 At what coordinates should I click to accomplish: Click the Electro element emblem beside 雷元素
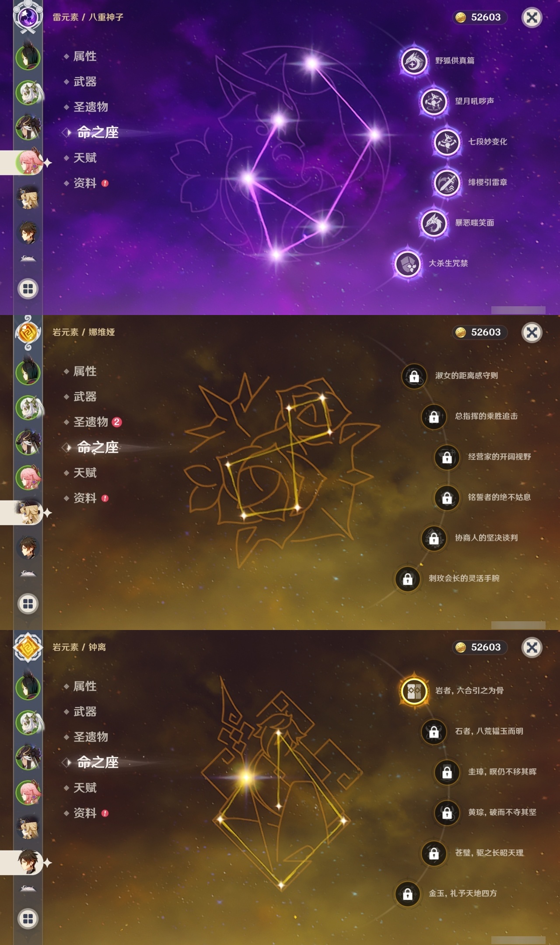[x=28, y=17]
